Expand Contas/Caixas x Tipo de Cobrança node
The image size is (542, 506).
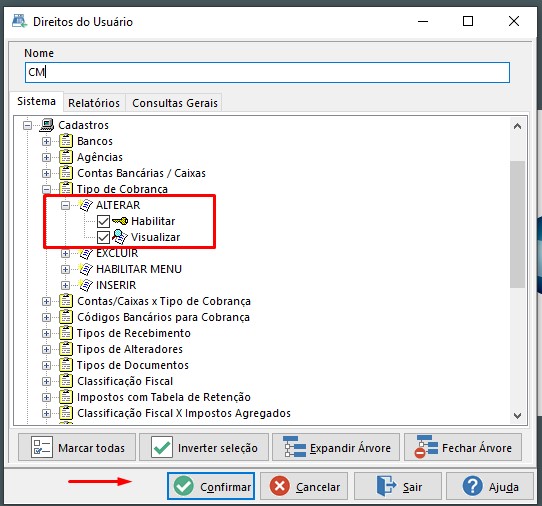(46, 301)
